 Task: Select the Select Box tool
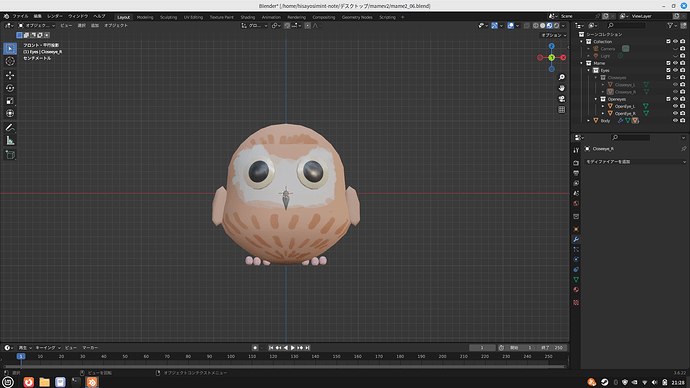10,48
